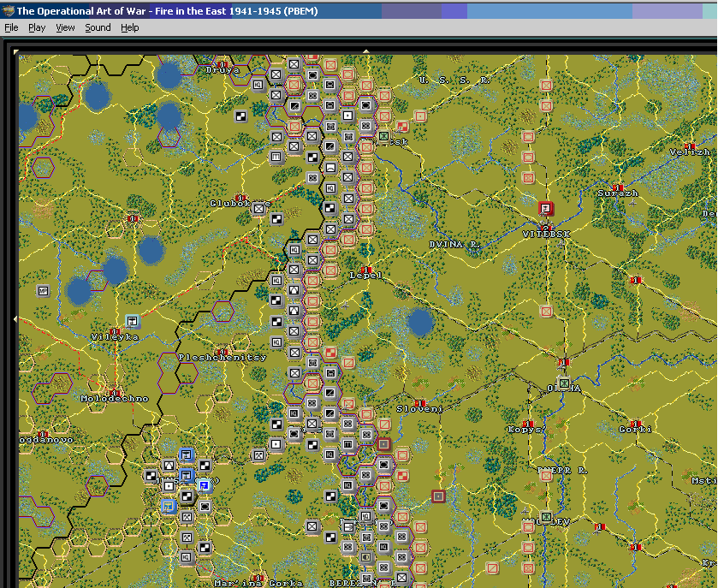The image size is (718, 588).
Task: Select the red checkered unit east of Pleshchenitsy
Action: pyautogui.click(x=330, y=353)
